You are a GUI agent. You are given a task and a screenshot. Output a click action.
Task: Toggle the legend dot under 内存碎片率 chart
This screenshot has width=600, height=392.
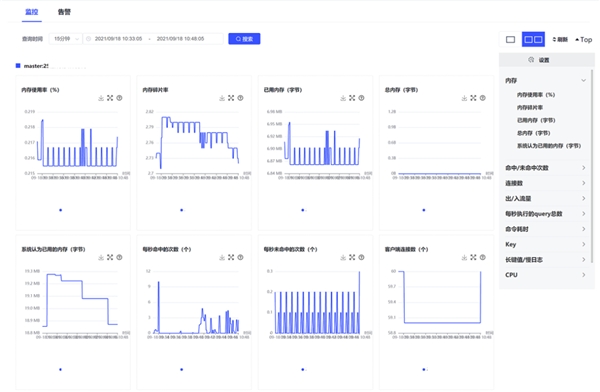[x=182, y=210]
